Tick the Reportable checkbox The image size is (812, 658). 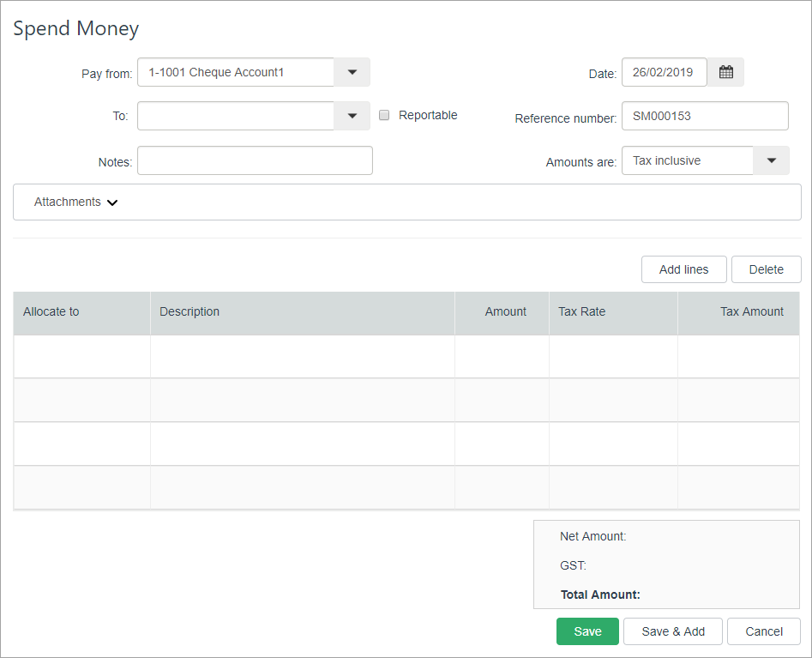point(384,115)
